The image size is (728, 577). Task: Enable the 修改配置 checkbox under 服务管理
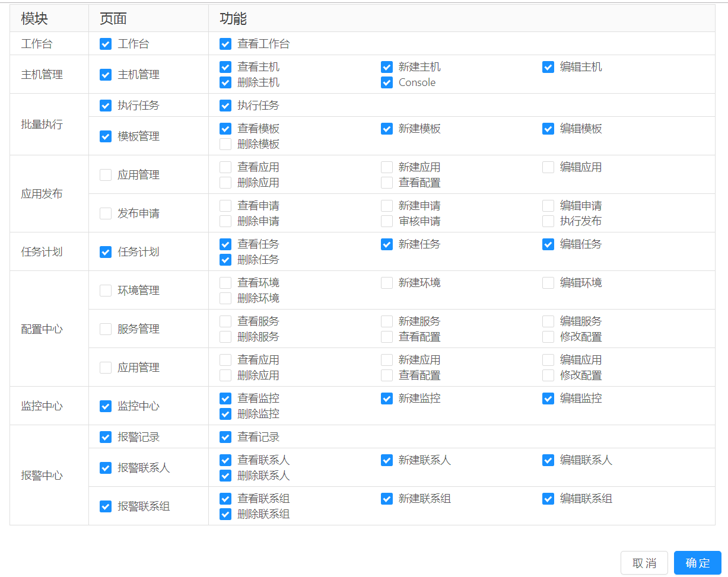548,336
